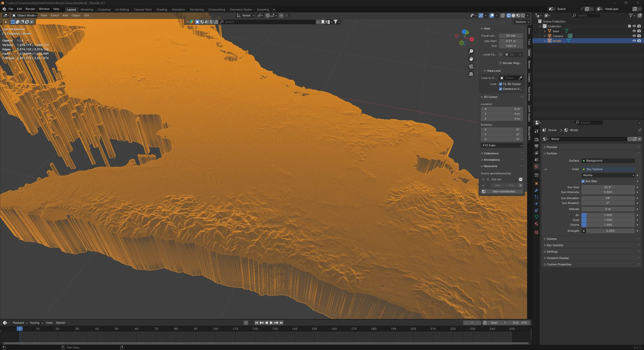Open the Render menu in top bar

point(30,9)
